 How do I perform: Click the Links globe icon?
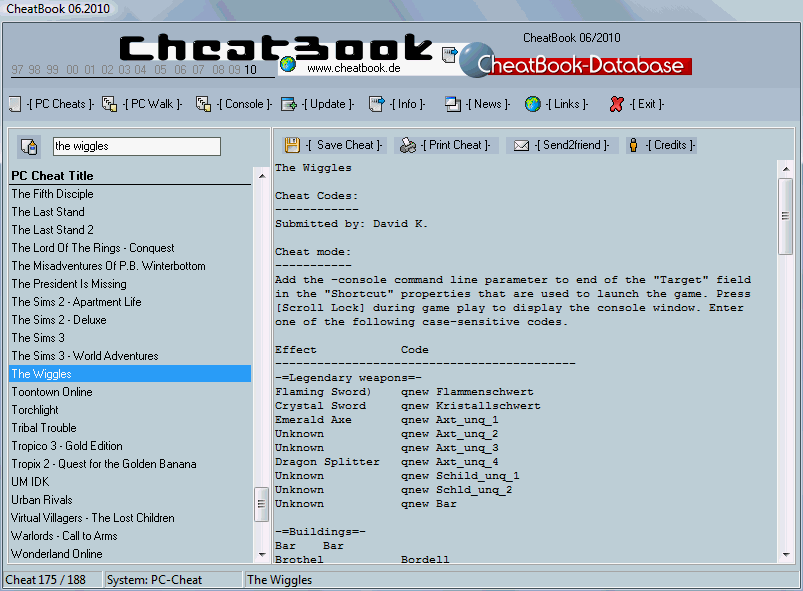[533, 104]
